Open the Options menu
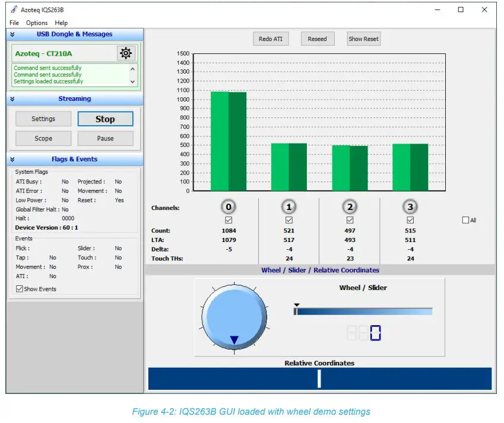The height and width of the screenshot is (423, 504). pos(36,23)
